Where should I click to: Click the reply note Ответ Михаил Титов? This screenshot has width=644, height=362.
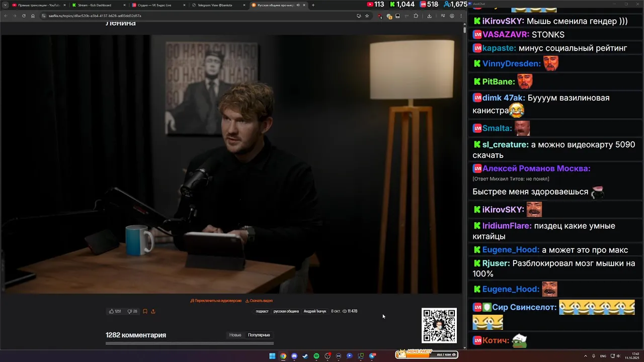coord(511,179)
